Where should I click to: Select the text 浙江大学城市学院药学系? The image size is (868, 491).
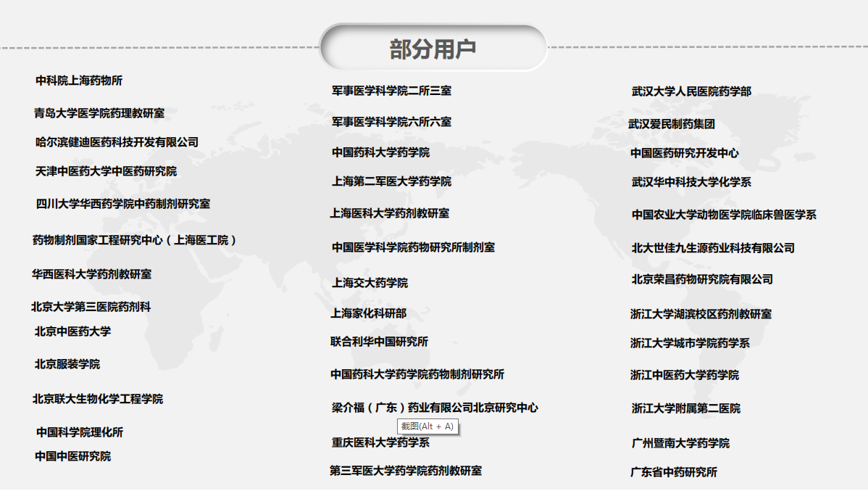coord(690,344)
